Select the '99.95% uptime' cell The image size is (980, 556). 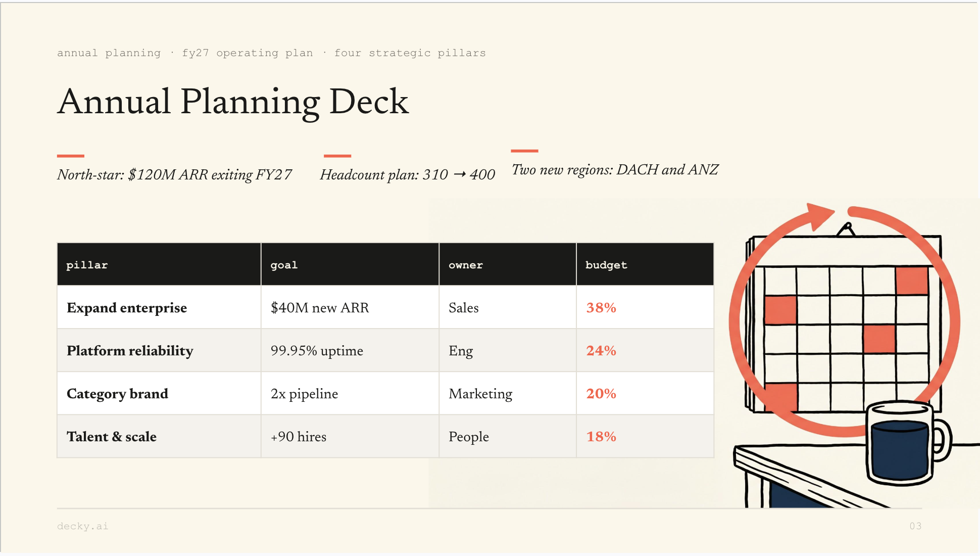tap(350, 350)
